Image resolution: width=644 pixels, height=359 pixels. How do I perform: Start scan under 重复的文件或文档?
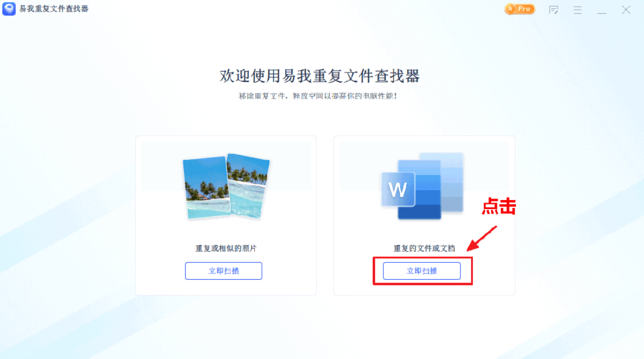(422, 271)
